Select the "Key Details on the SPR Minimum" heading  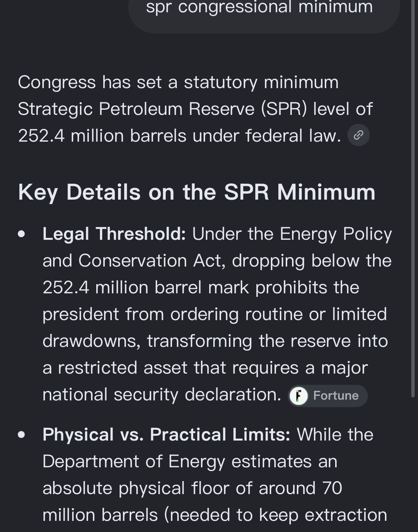coord(197,192)
